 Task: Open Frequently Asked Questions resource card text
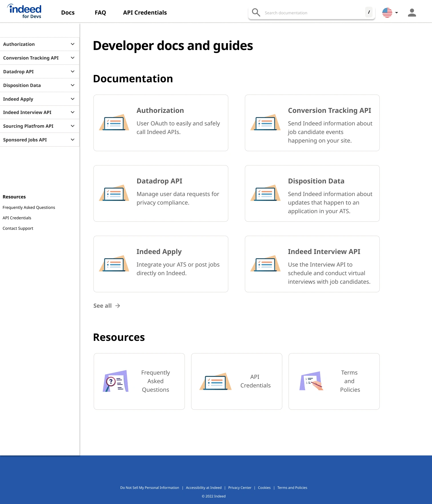click(155, 381)
